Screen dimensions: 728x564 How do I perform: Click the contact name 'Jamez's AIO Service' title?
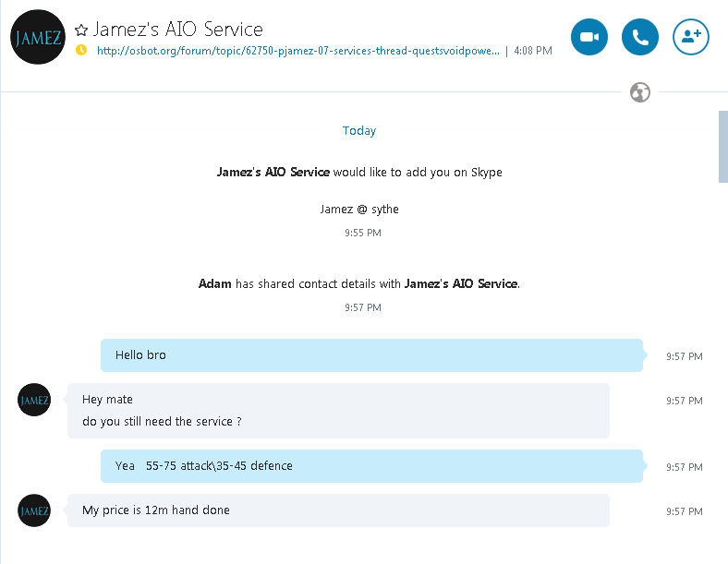[x=177, y=30]
